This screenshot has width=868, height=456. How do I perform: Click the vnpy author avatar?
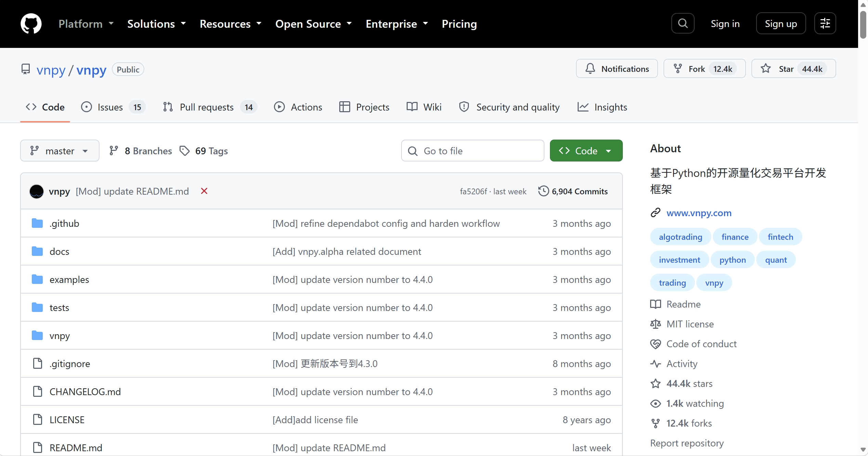(x=37, y=191)
